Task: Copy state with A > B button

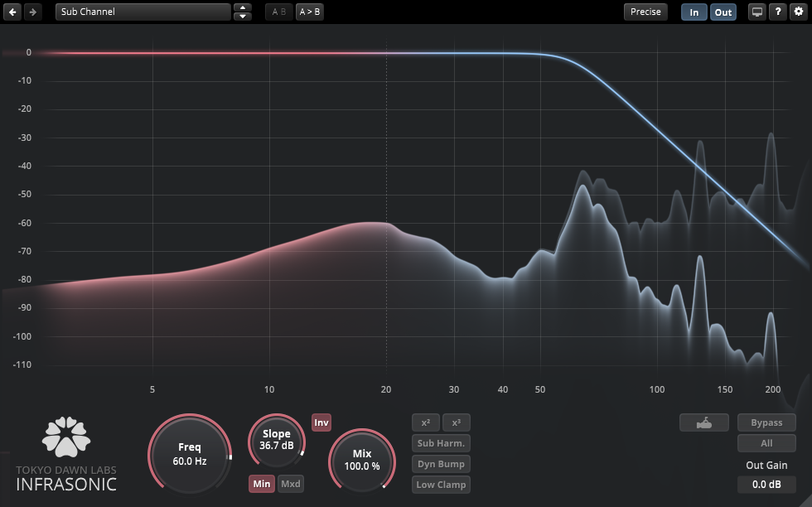Action: pyautogui.click(x=310, y=12)
